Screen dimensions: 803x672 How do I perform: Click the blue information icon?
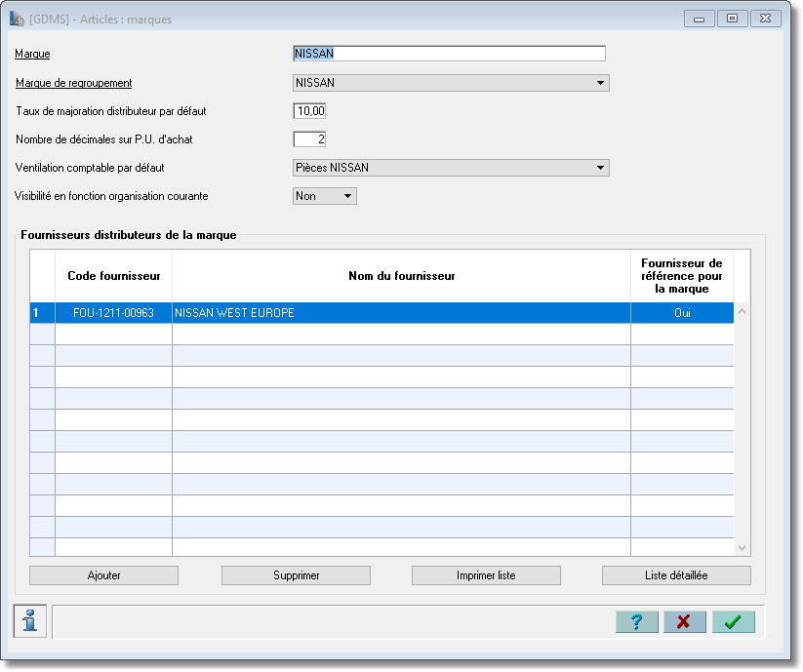tap(29, 621)
